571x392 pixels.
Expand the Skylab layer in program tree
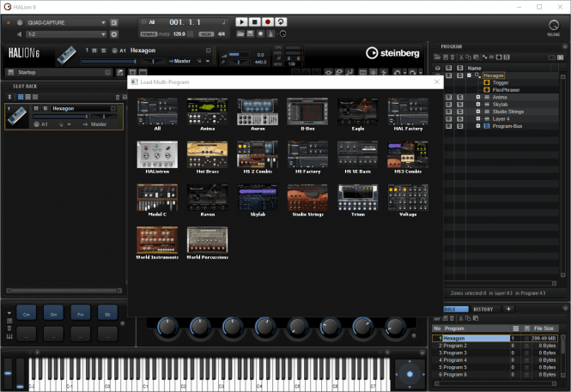click(478, 105)
